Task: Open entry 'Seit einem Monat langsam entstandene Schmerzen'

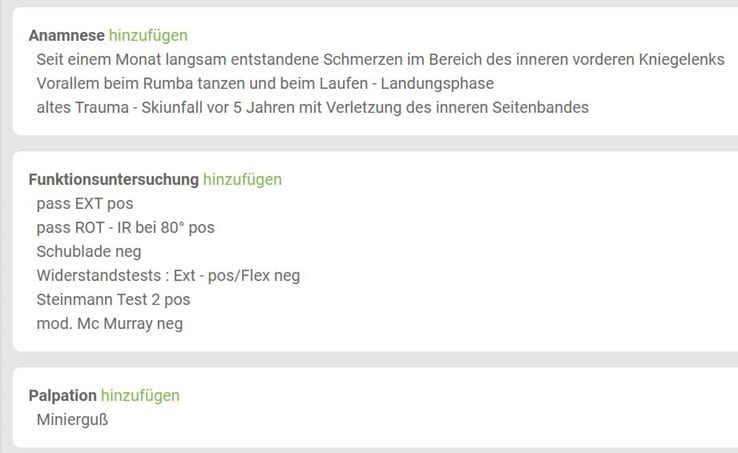Action: coord(380,60)
